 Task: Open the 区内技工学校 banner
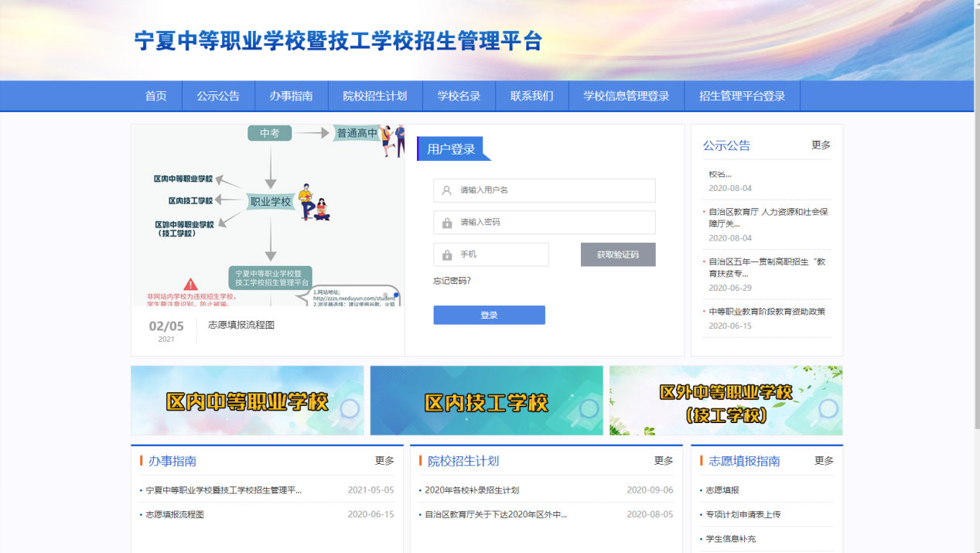487,401
